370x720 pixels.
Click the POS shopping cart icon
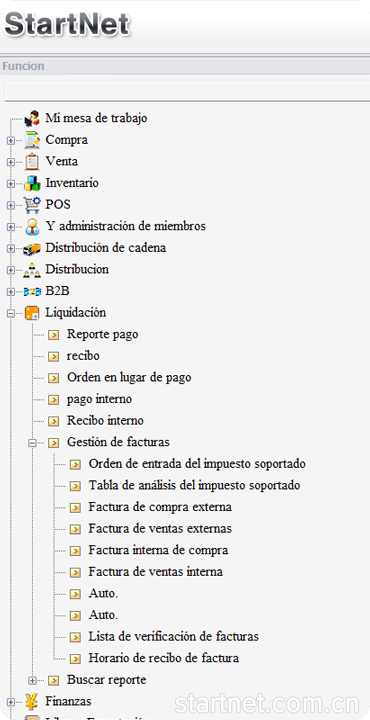pyautogui.click(x=32, y=205)
